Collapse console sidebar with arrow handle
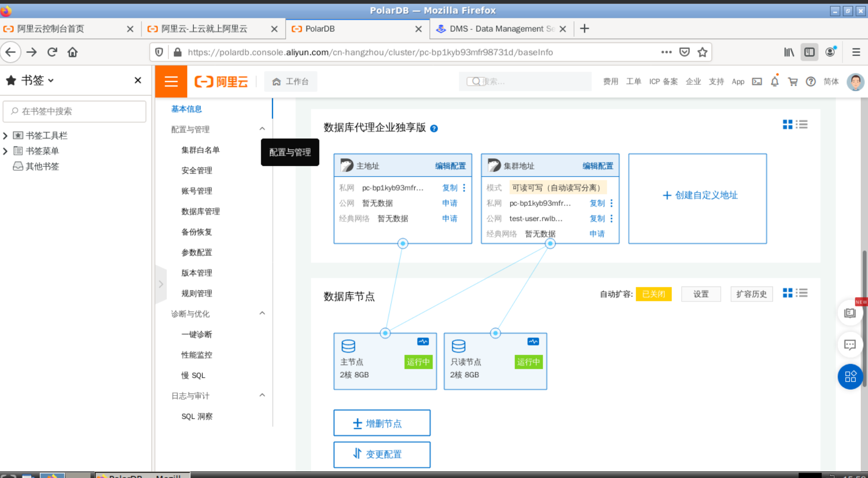The height and width of the screenshot is (478, 868). 161,284
